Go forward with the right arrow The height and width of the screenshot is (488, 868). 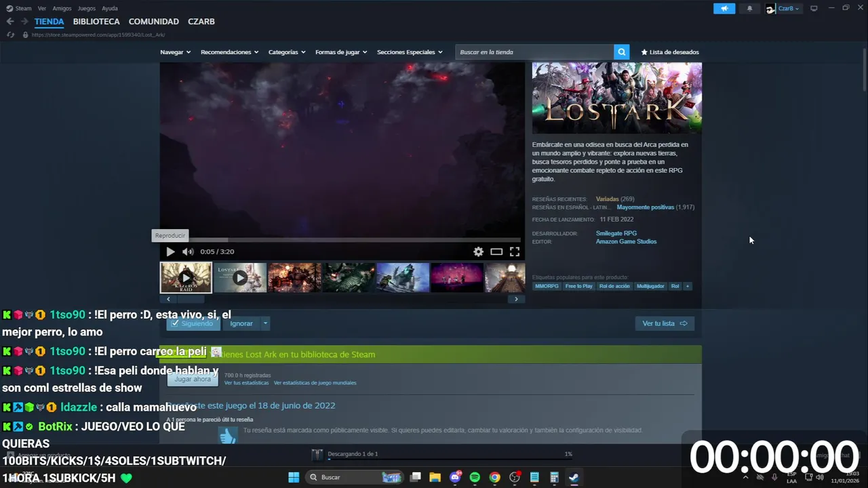click(24, 22)
